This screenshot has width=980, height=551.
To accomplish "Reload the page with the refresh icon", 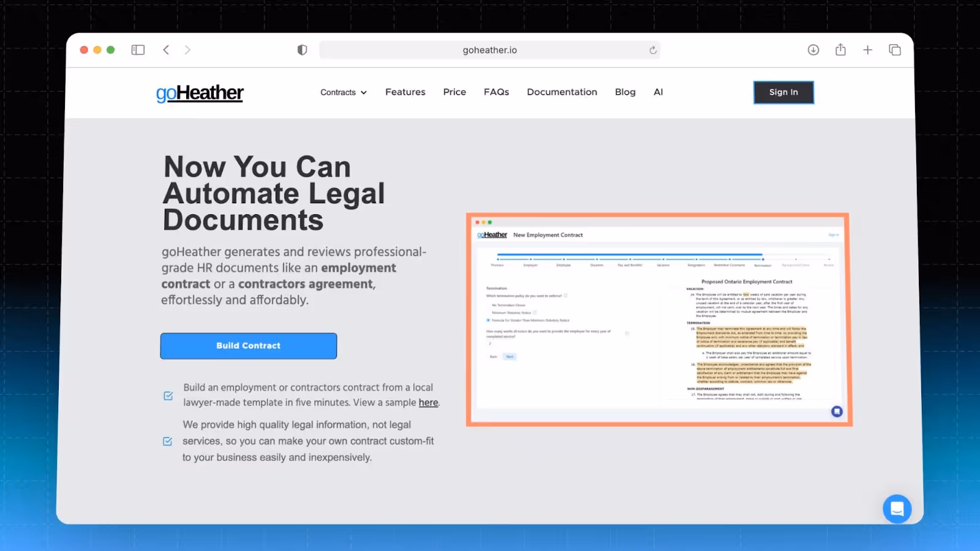I will (653, 50).
